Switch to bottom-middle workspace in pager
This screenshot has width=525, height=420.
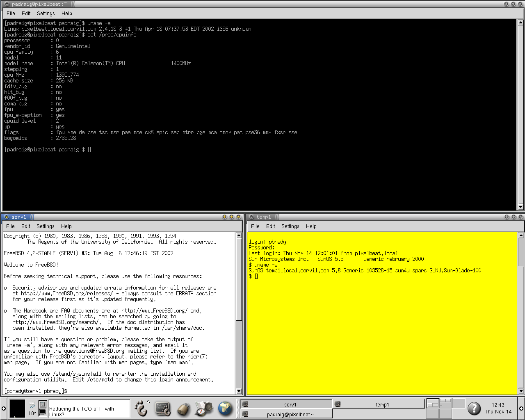click(445, 413)
